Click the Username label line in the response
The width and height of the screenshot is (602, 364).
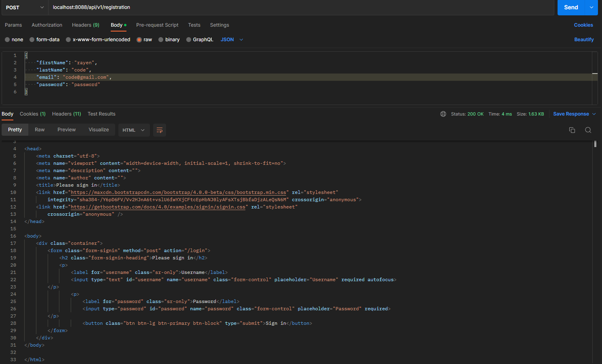[x=149, y=272]
